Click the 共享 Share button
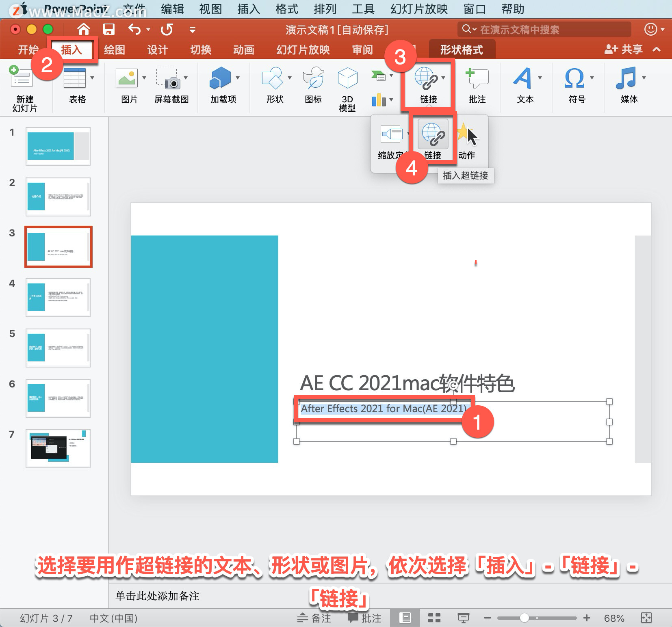Screen dimensions: 672x627 (x=624, y=49)
